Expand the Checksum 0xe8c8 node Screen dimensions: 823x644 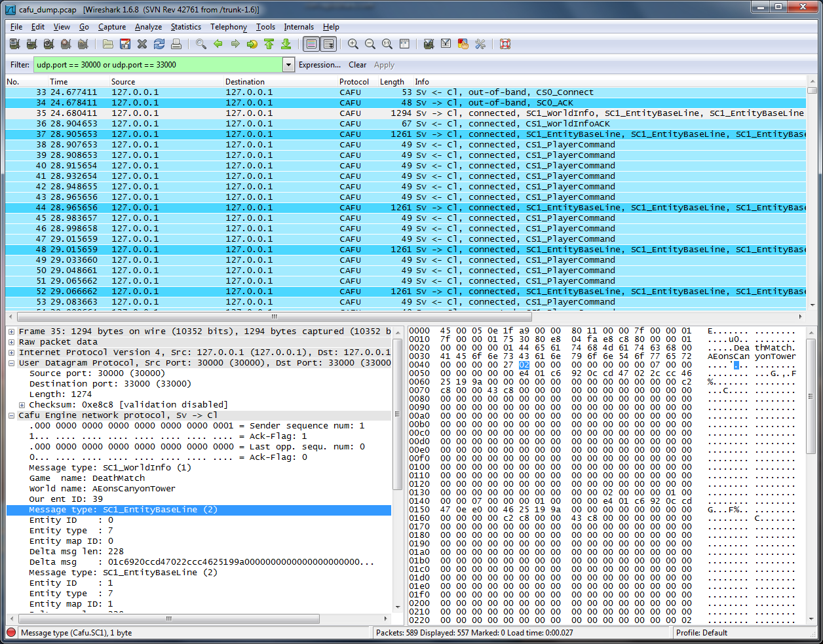[22, 405]
